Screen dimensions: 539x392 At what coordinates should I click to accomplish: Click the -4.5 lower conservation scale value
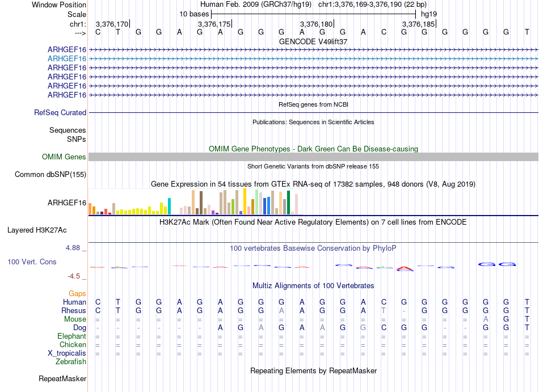(x=74, y=276)
